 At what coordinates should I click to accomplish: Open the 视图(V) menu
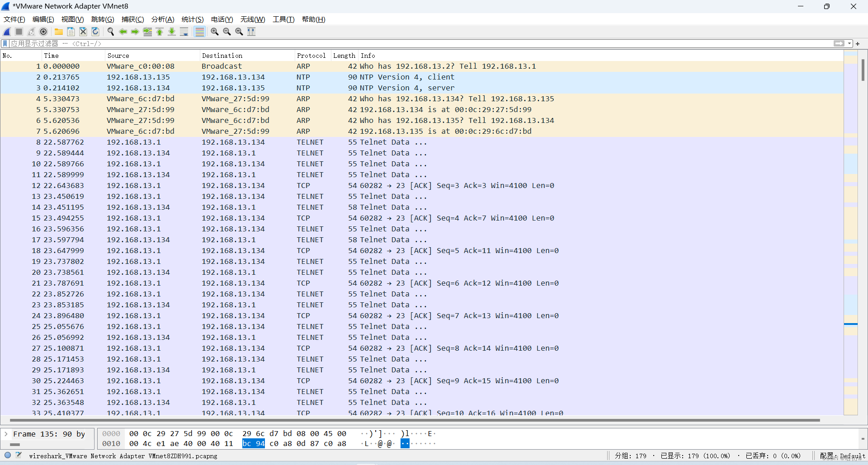tap(73, 19)
